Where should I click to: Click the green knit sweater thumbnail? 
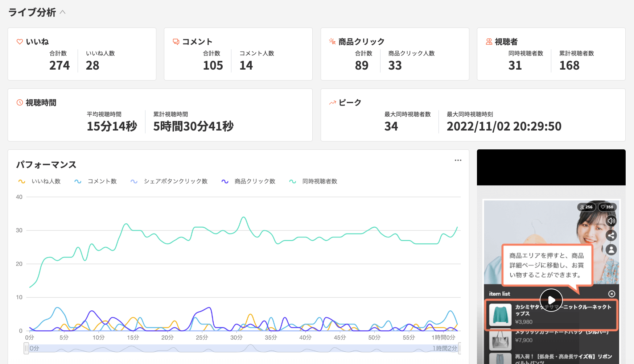(x=500, y=314)
